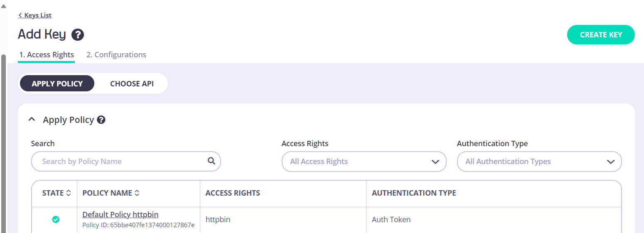Open the All Authentication Types dropdown
Screen dimensions: 644x233
tap(539, 162)
